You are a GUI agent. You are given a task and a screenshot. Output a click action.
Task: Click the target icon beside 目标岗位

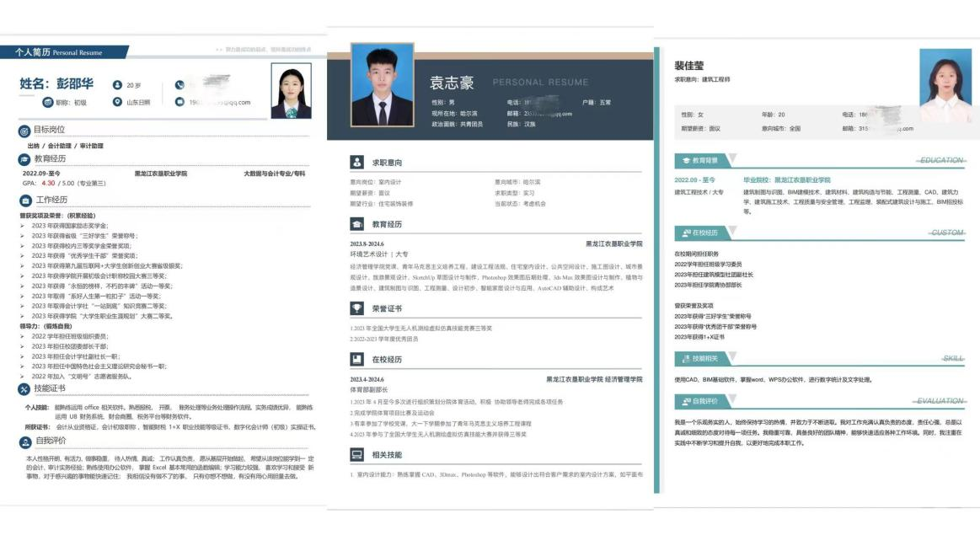click(24, 131)
